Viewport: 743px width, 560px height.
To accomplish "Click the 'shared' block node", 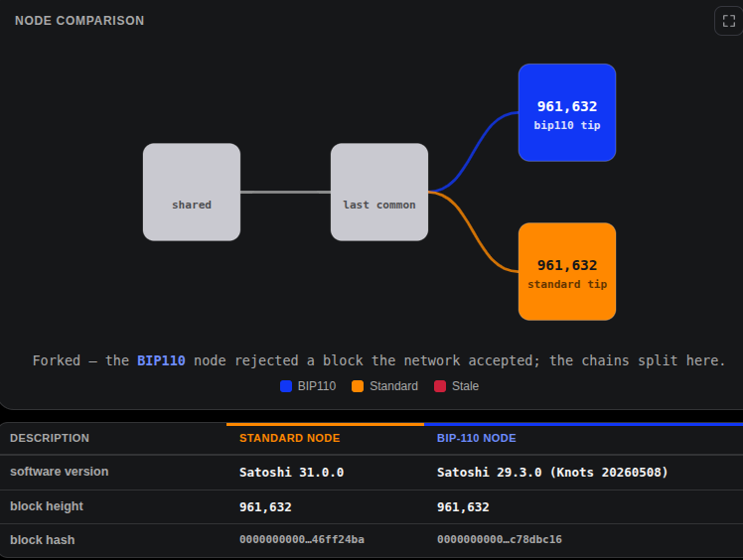I will [192, 192].
